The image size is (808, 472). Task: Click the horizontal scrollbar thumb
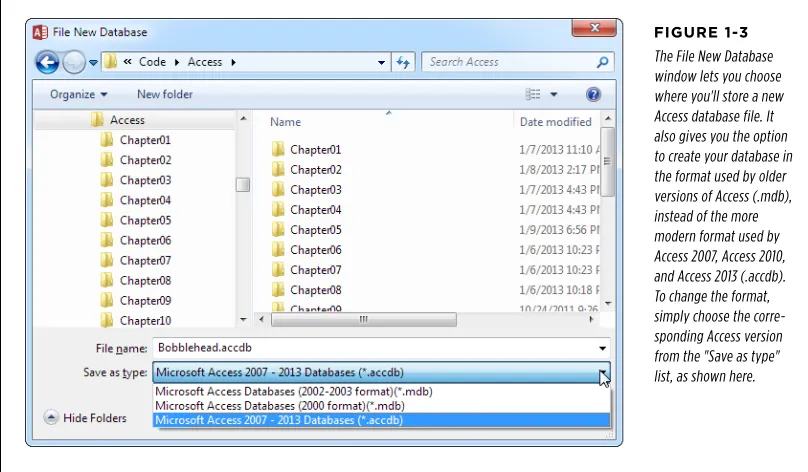coord(364,319)
